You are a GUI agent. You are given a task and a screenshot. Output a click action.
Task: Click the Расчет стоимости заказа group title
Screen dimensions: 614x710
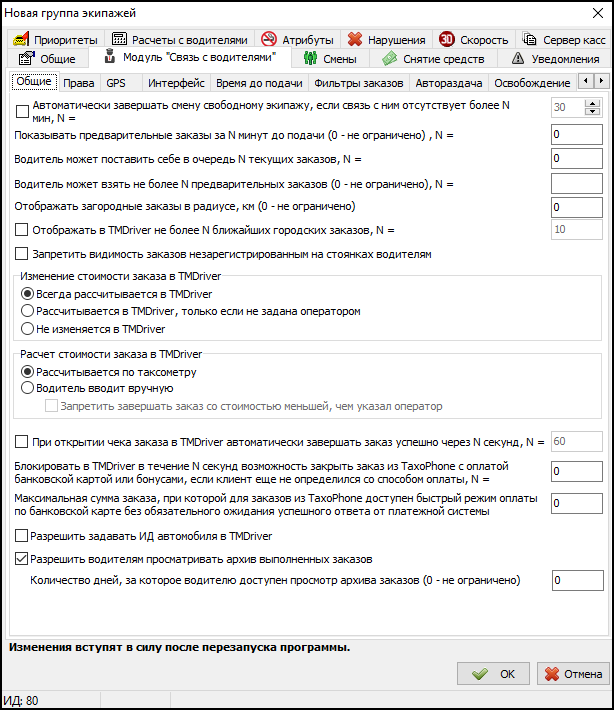[x=111, y=354]
